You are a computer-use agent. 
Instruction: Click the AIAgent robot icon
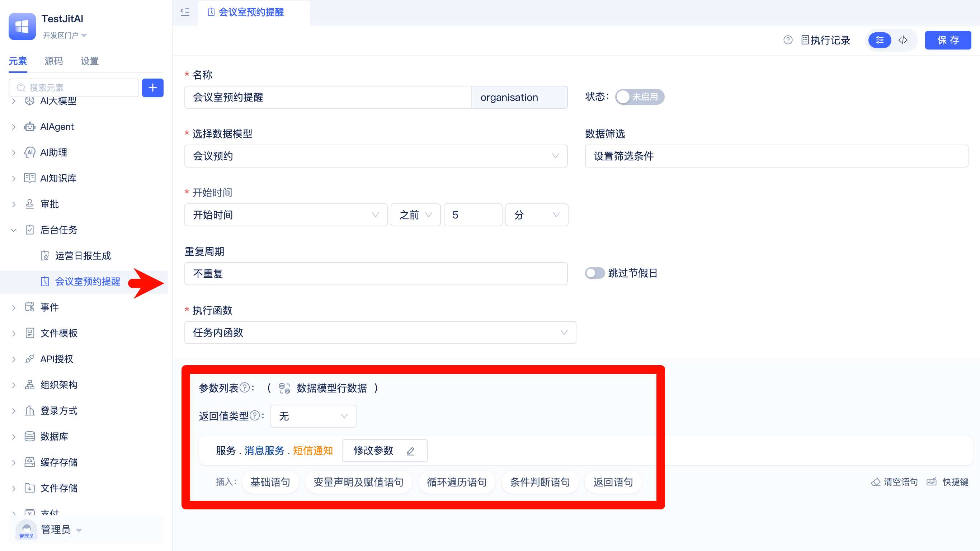[x=30, y=127]
